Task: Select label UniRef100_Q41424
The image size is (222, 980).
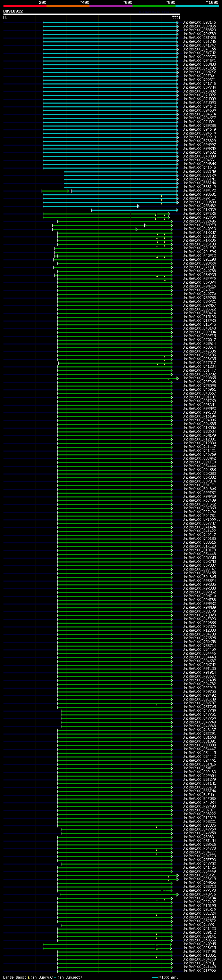Action: [x=199, y=527]
